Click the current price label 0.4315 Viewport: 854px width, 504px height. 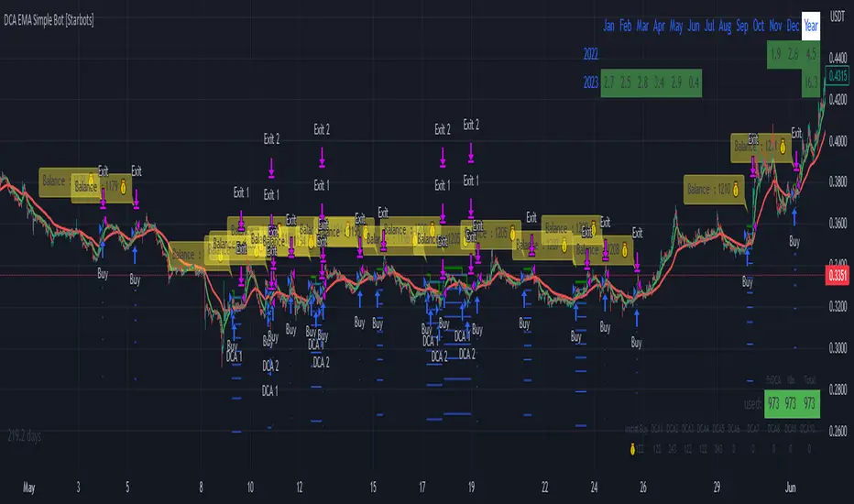pos(838,74)
